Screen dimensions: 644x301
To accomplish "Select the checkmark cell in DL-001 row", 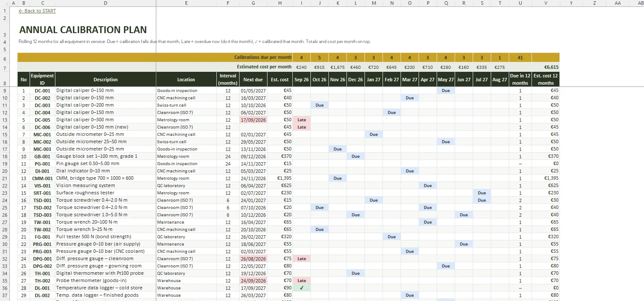I will [x=302, y=288].
